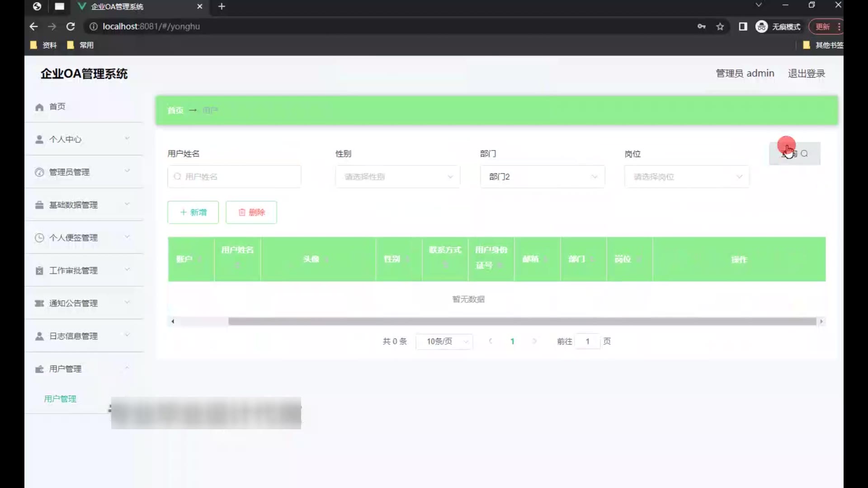Select the 用户管理 submenu item
Viewport: 868px width, 488px height.
60,399
